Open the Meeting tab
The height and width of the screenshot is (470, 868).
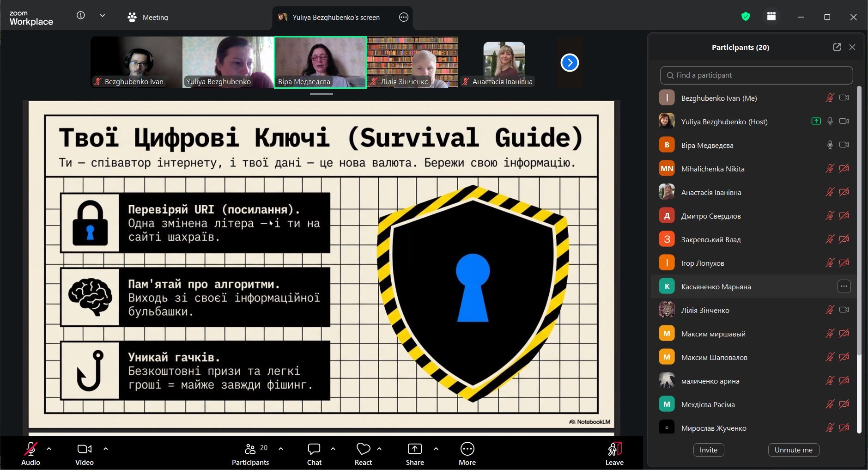148,18
